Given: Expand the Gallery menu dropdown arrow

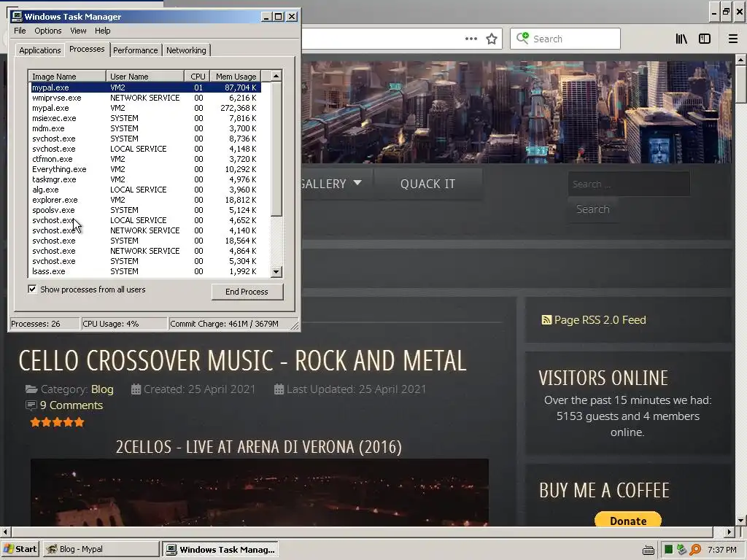Looking at the screenshot, I should click(357, 183).
